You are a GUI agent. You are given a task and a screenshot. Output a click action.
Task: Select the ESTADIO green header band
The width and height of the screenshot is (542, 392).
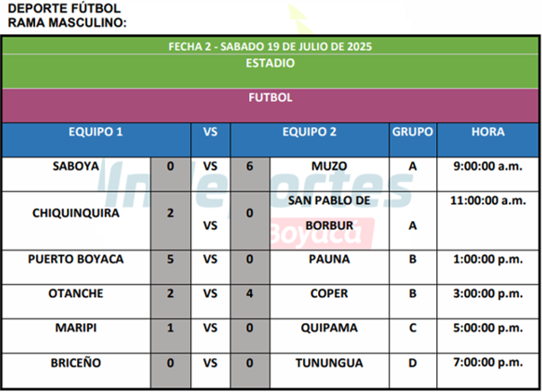point(271,72)
